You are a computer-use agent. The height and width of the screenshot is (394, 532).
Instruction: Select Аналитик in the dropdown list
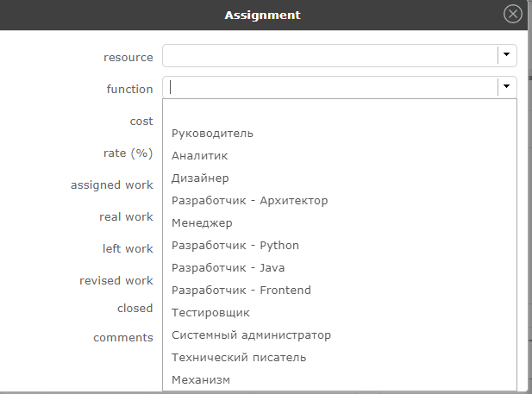[x=200, y=156]
